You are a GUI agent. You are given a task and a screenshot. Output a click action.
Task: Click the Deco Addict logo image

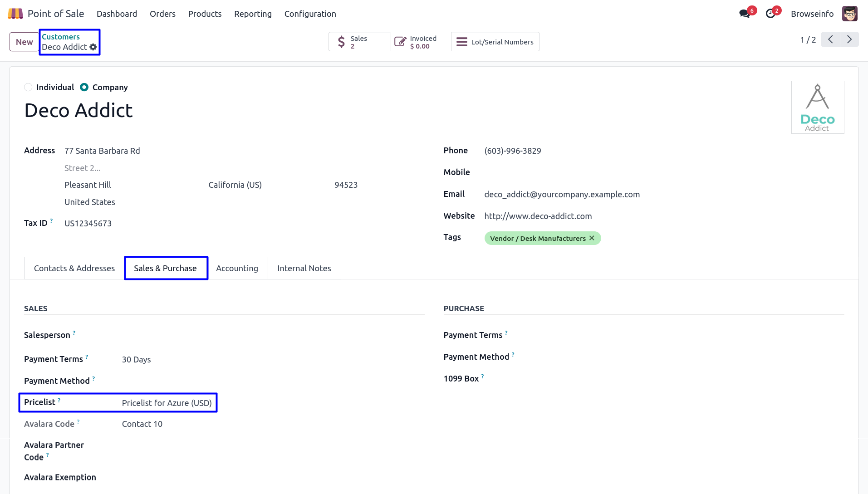(817, 107)
